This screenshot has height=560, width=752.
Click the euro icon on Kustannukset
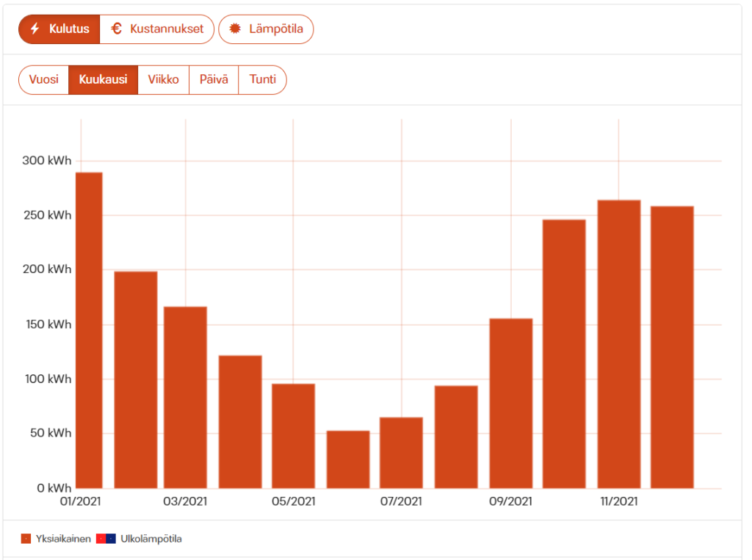pos(116,29)
